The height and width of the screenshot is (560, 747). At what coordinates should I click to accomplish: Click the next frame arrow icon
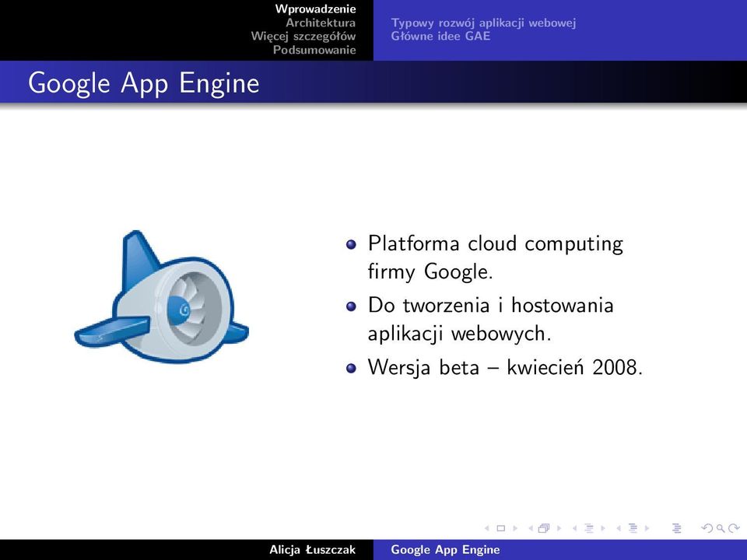point(559,528)
